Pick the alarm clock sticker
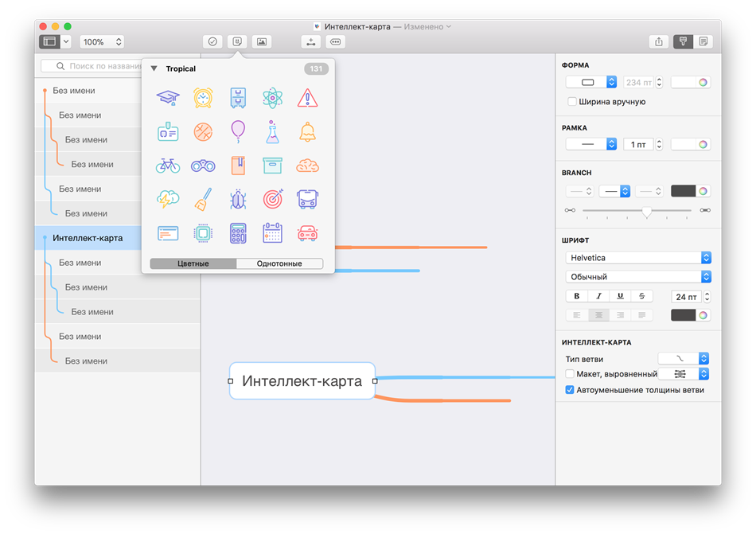The width and height of the screenshot is (756, 534). 203,98
